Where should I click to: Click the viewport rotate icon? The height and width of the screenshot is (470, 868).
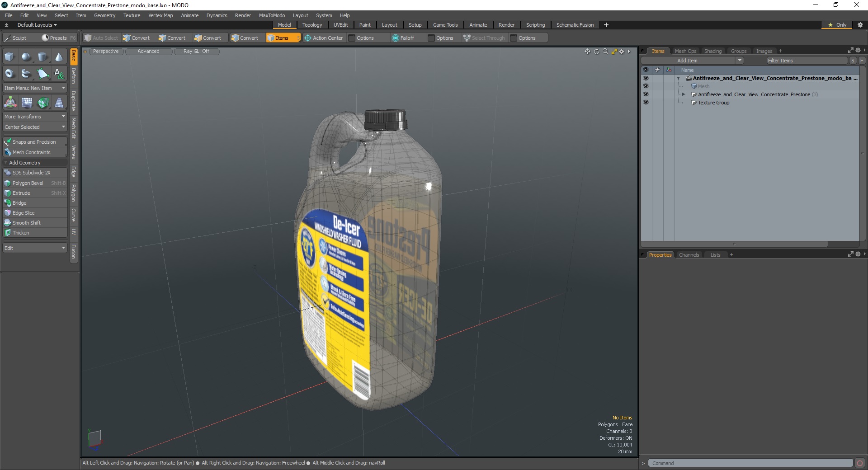596,52
